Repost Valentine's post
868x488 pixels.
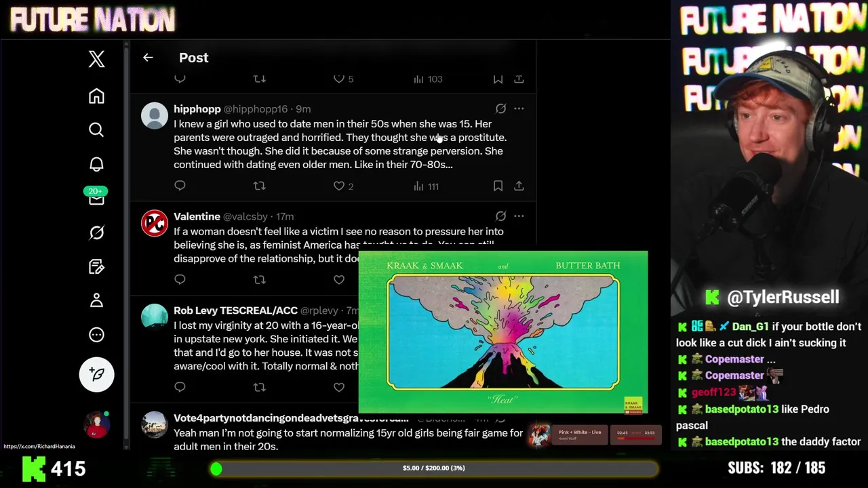[259, 279]
